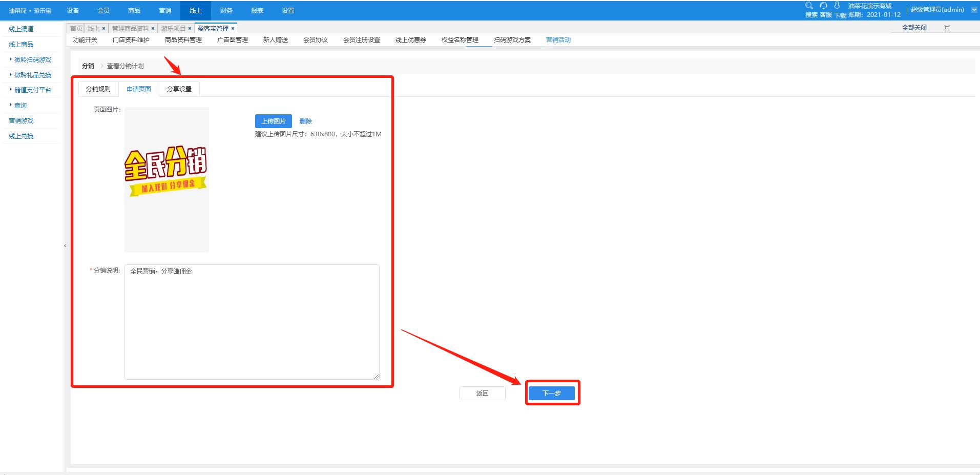Switch to the 首页 page tab
The image size is (980, 475).
click(x=76, y=29)
